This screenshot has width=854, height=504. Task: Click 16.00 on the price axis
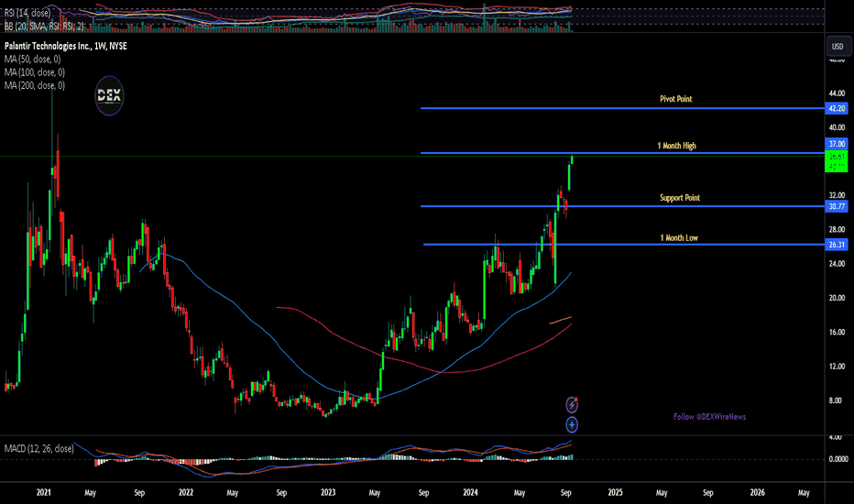837,333
